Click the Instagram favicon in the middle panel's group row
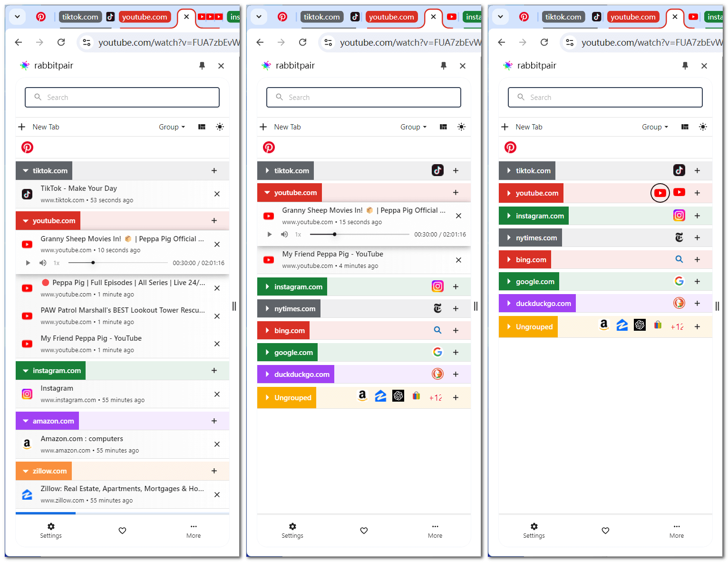Image resolution: width=728 pixels, height=562 pixels. 437,286
